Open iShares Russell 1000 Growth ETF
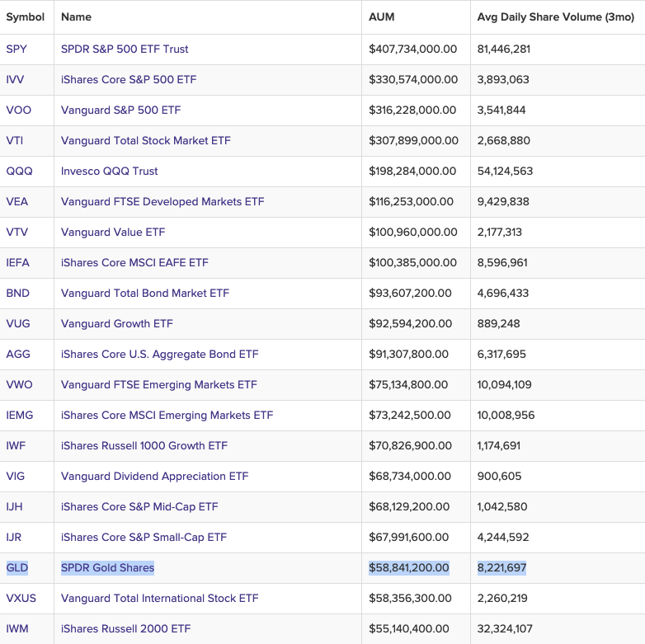645x644 pixels. (144, 445)
